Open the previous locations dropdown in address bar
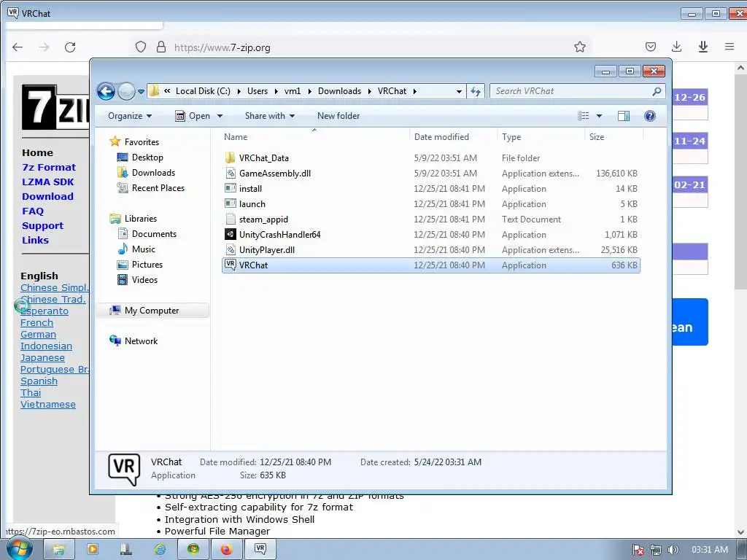Image resolution: width=747 pixels, height=560 pixels. click(459, 91)
